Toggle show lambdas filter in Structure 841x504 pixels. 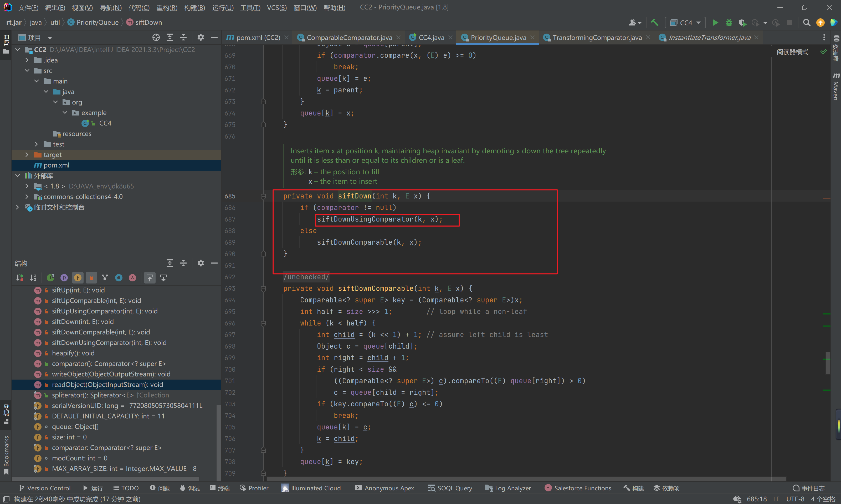[132, 278]
